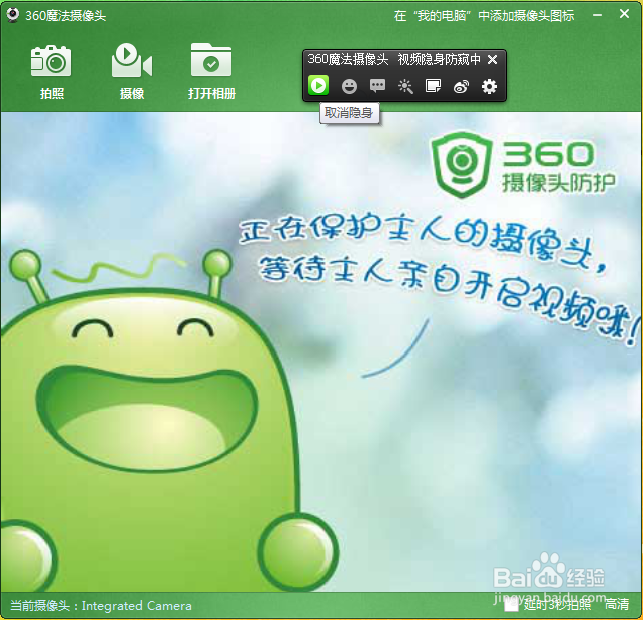Close the 360魔法摄像头 main window
The height and width of the screenshot is (620, 643).
pos(624,14)
